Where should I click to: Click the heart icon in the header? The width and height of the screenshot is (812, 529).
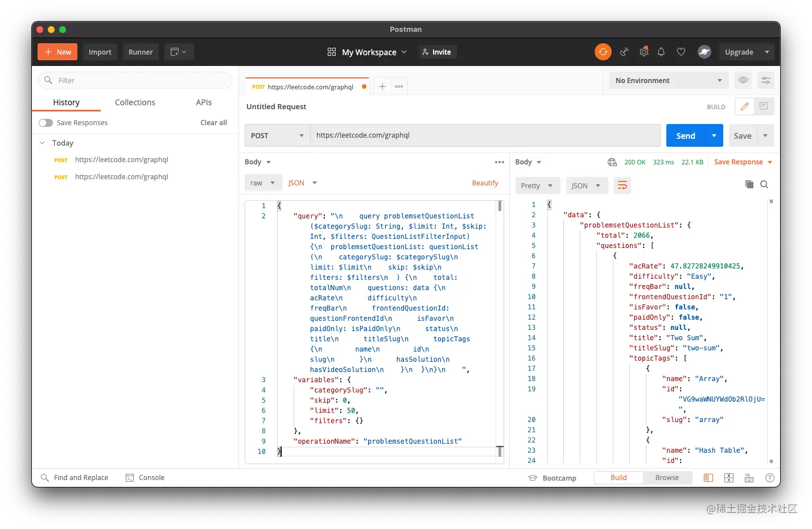[x=681, y=52]
